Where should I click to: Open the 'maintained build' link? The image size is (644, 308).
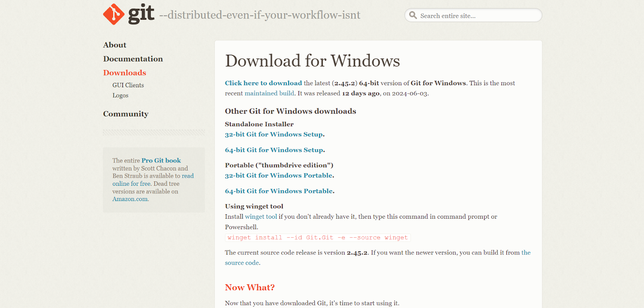point(269,93)
